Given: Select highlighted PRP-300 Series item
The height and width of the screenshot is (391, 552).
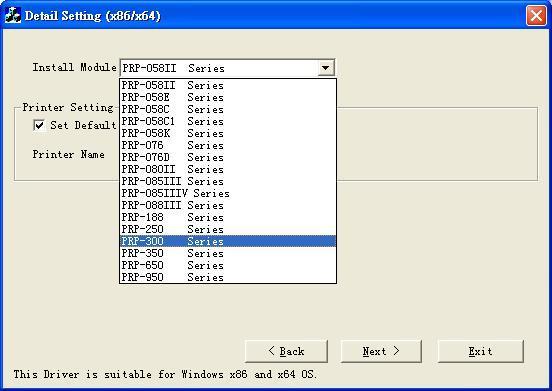Looking at the screenshot, I should (x=228, y=241).
